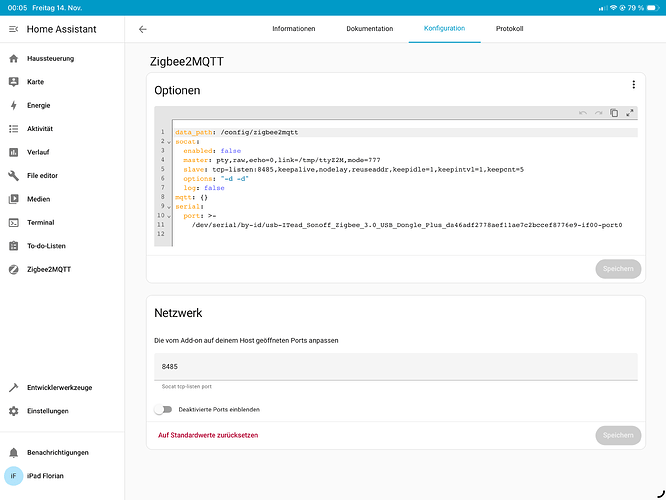Click the mqtt: {} line
The height and width of the screenshot is (500, 666).
[191, 198]
